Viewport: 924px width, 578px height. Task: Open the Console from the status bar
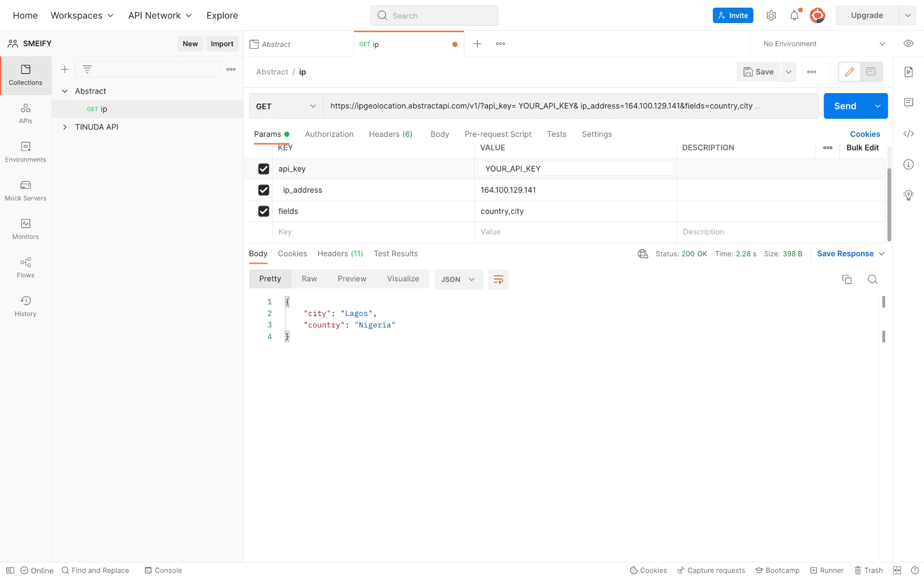[x=163, y=570]
